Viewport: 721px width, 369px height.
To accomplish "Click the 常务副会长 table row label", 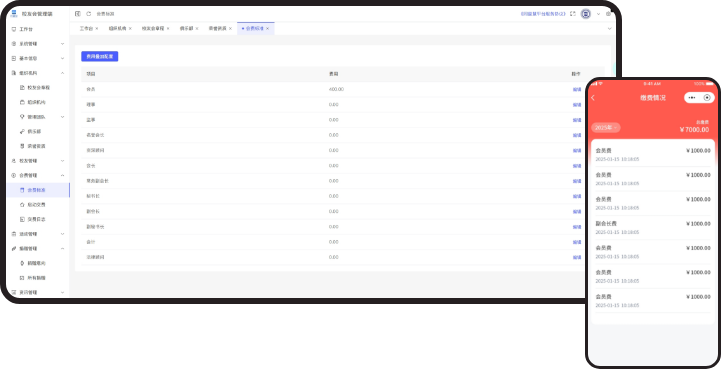I will pyautogui.click(x=97, y=181).
